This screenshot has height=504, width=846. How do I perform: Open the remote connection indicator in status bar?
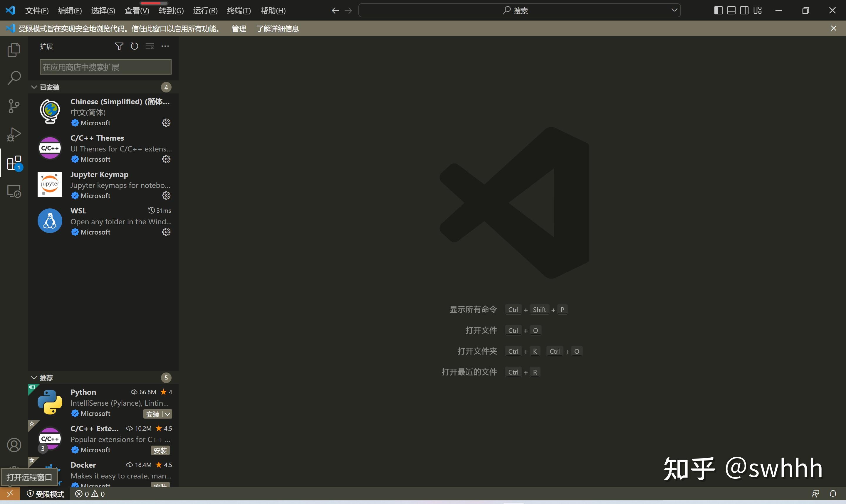tap(9, 493)
